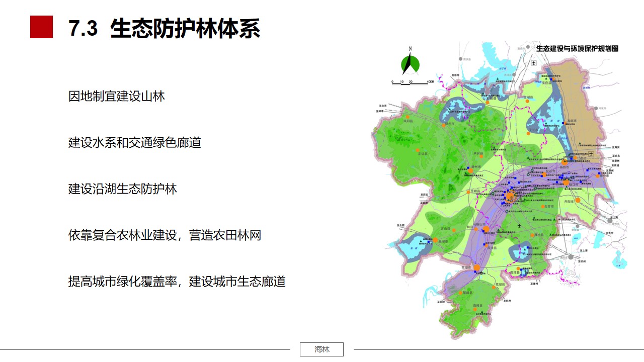Screen dimensions: 644x362
Task: Click the orange marker at 巢湖市
Action: [435, 241]
